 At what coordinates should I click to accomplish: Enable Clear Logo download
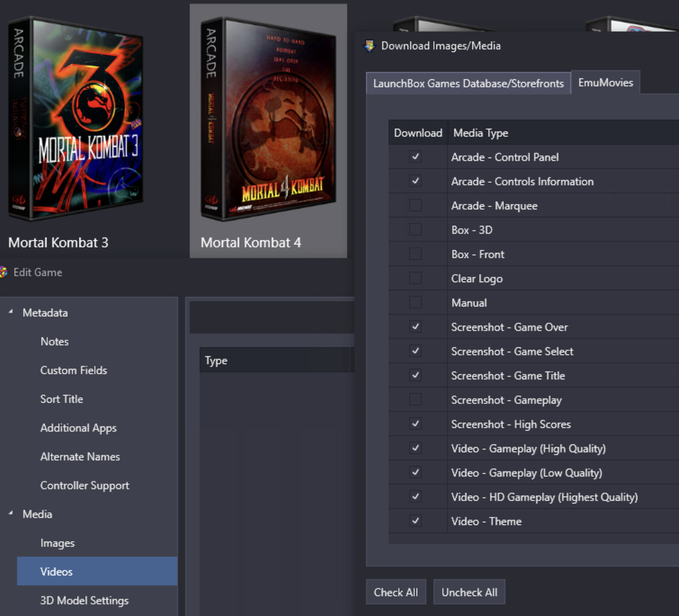point(415,278)
